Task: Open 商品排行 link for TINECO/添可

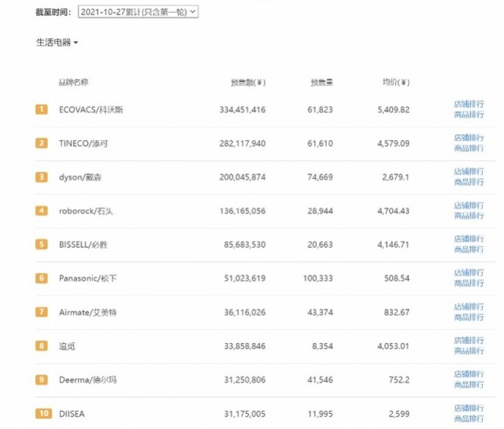Action: pyautogui.click(x=469, y=148)
